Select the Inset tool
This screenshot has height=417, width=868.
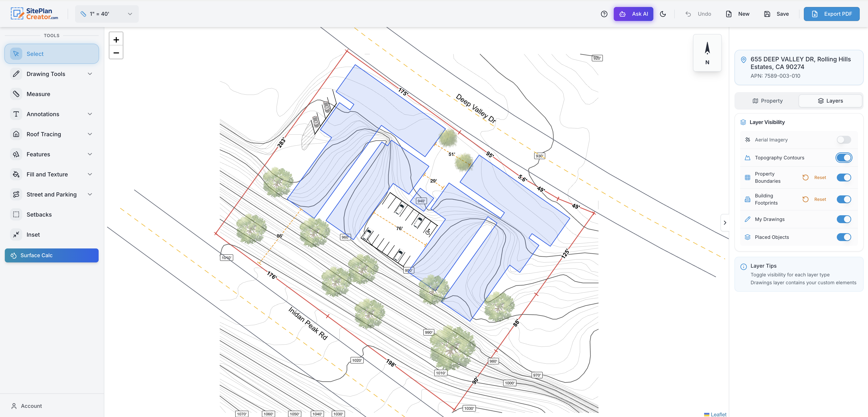click(x=33, y=234)
